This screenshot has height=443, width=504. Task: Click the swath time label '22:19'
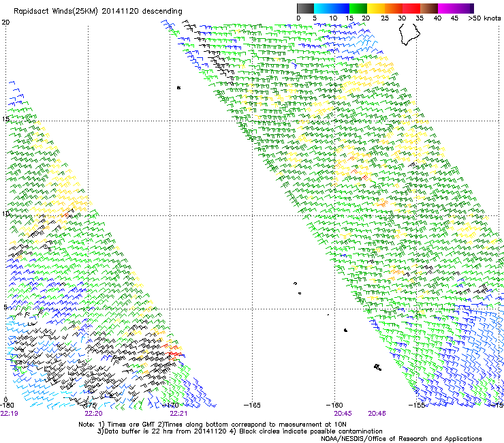(10, 414)
